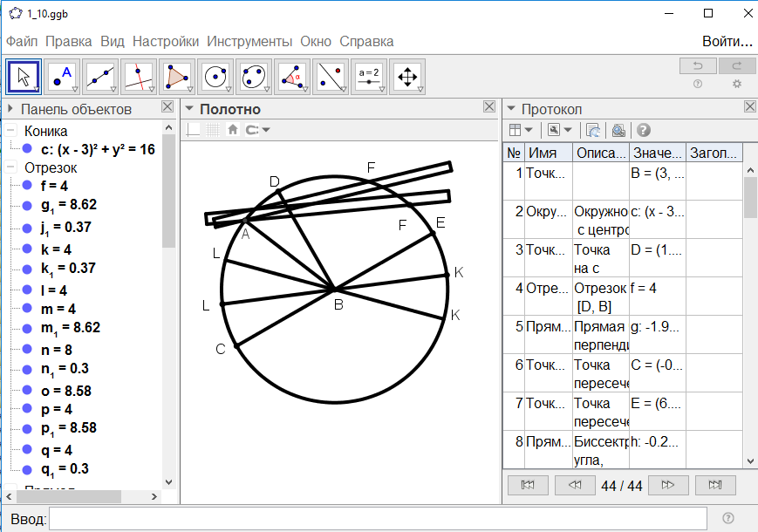
Task: Select the Point tool
Action: coord(63,77)
